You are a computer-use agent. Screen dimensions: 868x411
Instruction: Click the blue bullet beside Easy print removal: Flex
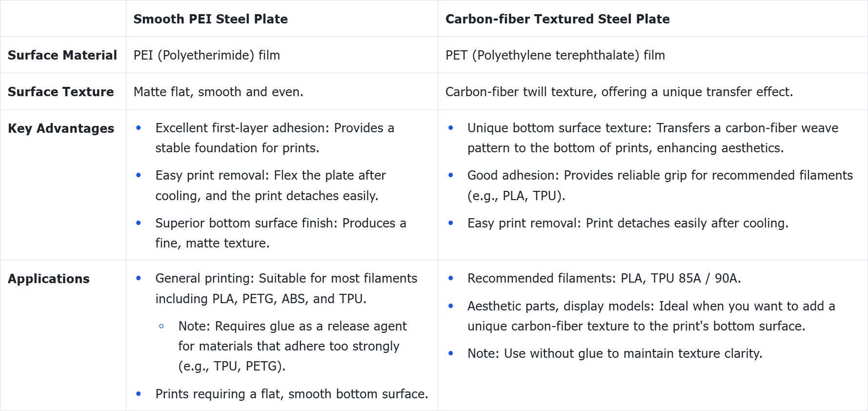click(x=139, y=175)
